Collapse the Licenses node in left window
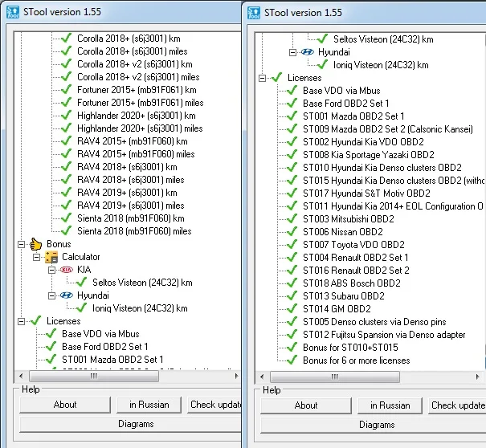The image size is (486, 448). tap(21, 321)
